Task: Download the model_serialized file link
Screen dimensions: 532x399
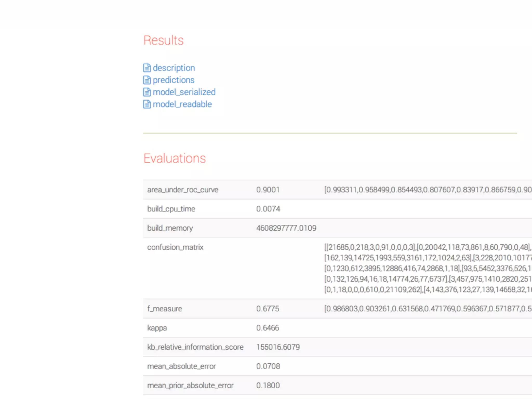Action: click(x=184, y=92)
